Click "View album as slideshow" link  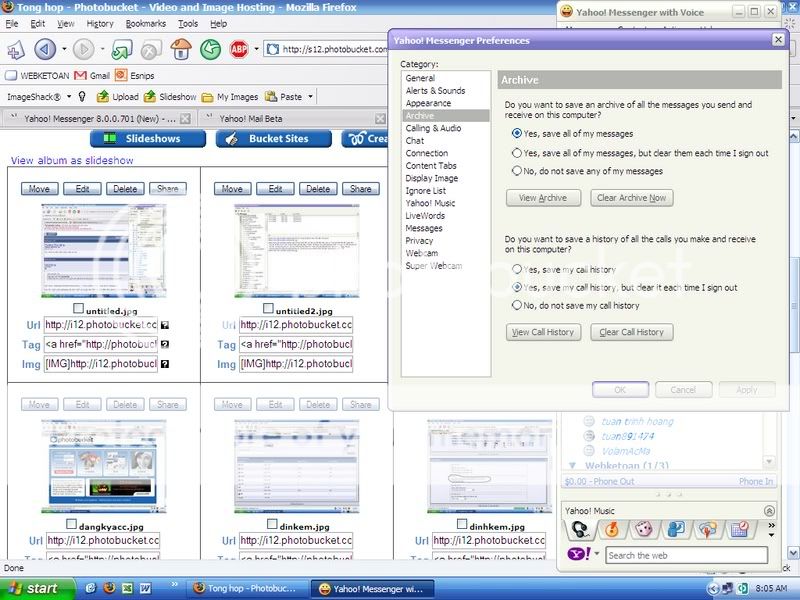click(71, 161)
